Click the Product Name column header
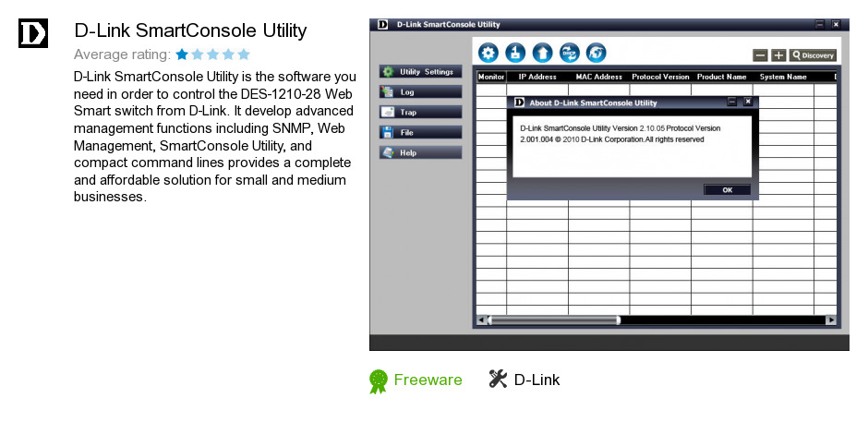This screenshot has width=868, height=422. [x=722, y=77]
